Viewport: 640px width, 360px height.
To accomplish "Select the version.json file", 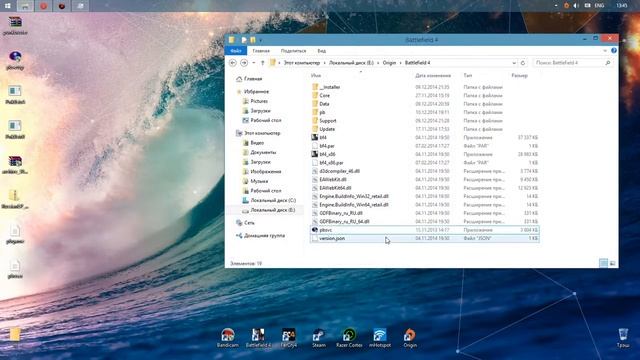I will 424,238.
